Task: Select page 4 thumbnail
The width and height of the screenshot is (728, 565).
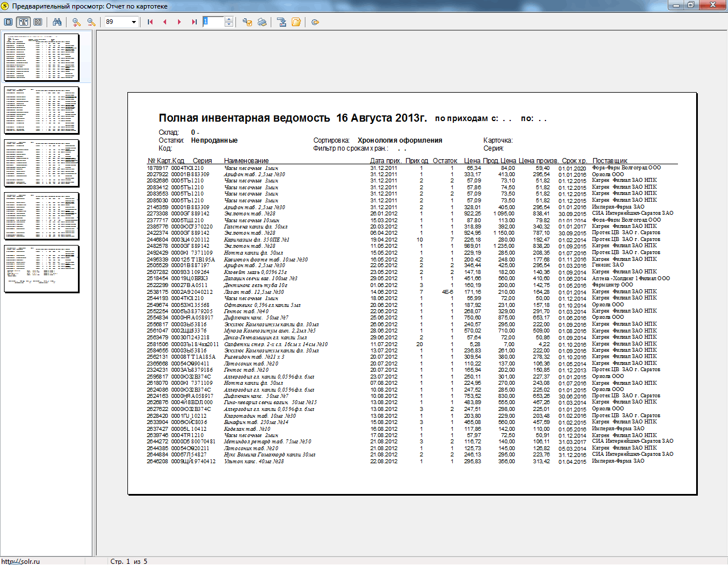Action: [x=42, y=216]
